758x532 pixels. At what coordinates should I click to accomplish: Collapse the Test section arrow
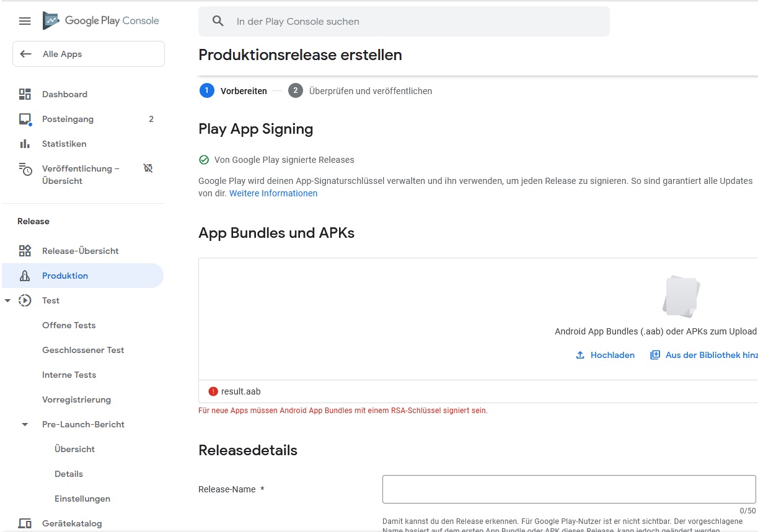pos(7,300)
